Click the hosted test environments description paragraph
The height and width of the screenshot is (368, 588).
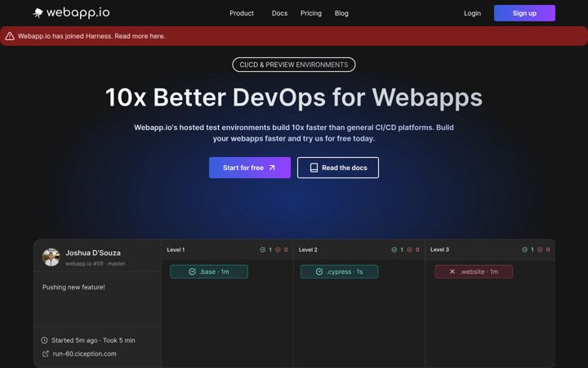[294, 133]
